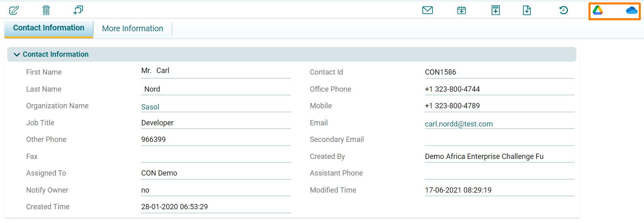Open the OneDrive cloud integration
644x223 pixels.
(631, 10)
